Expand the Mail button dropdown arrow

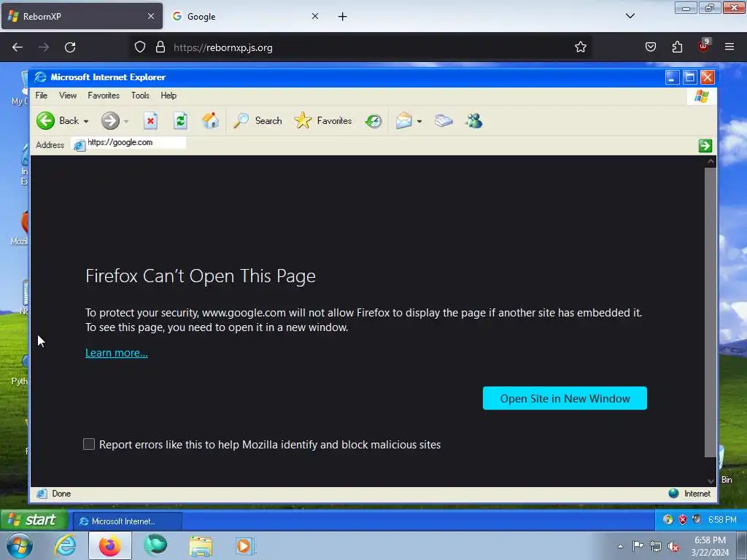click(419, 122)
